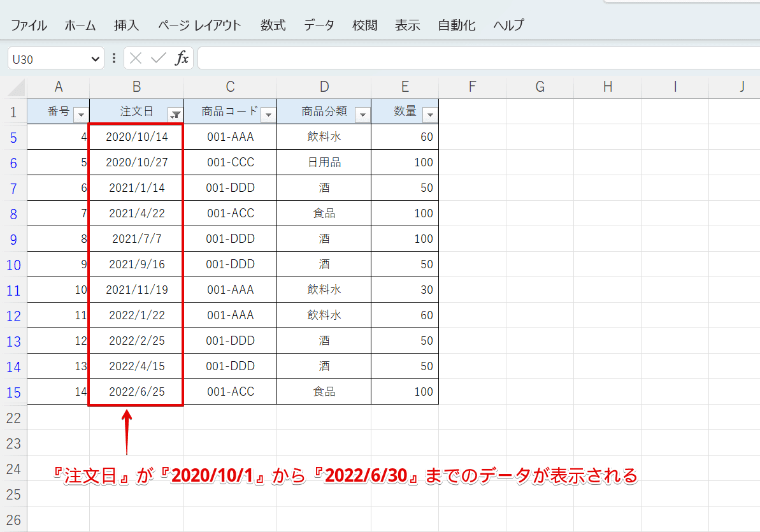Viewport: 760px width, 532px height.
Task: Click the formula bar confirm checkmark icon
Action: pyautogui.click(x=159, y=59)
